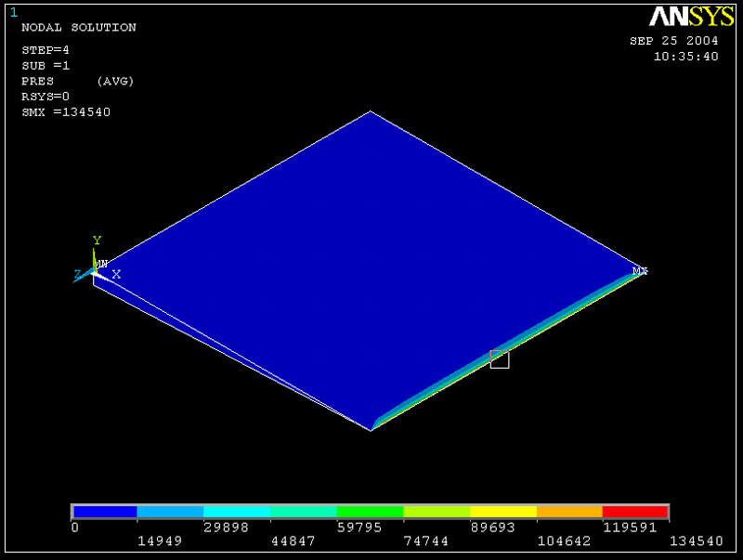743x560 pixels.
Task: Click the SMX =134540 text
Action: [66, 112]
